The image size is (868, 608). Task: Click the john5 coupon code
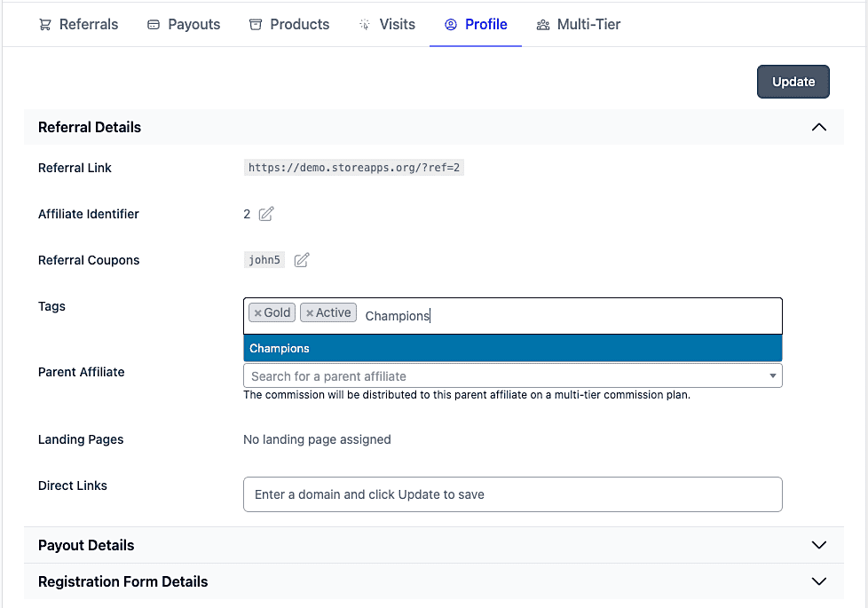pos(264,260)
